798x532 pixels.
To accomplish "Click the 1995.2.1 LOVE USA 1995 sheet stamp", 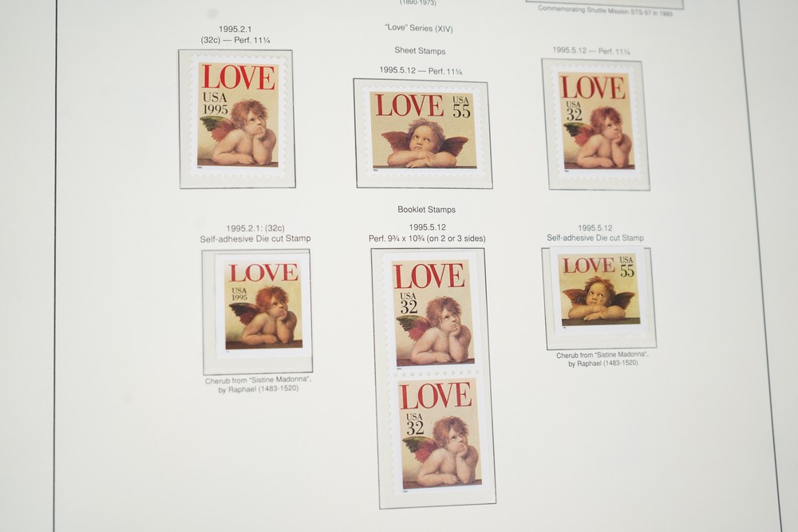I will pos(237,116).
